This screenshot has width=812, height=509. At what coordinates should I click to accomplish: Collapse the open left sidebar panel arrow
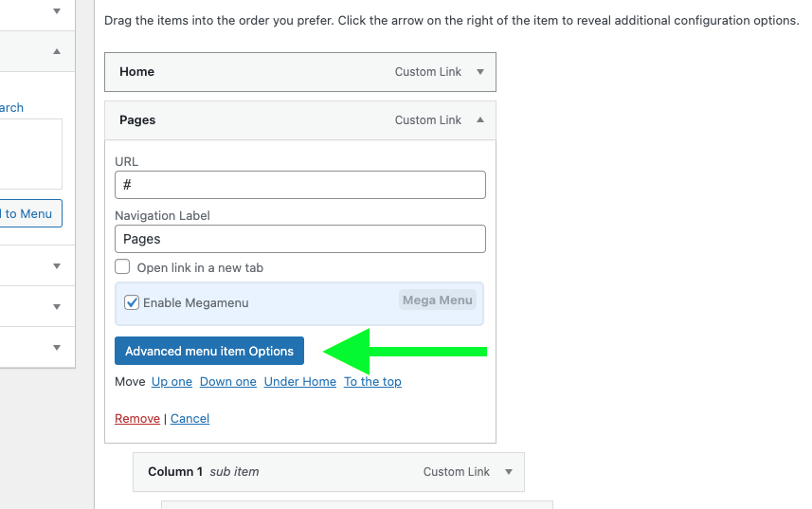coord(57,51)
